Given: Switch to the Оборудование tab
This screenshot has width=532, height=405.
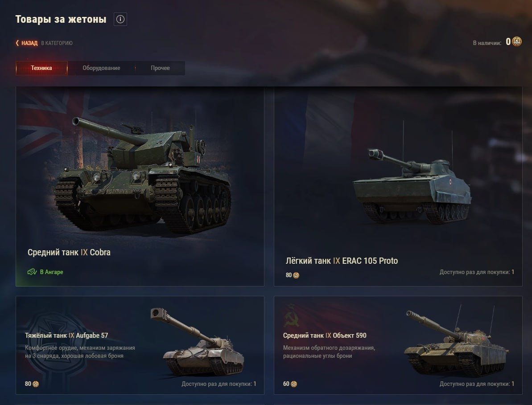Looking at the screenshot, I should coord(101,68).
